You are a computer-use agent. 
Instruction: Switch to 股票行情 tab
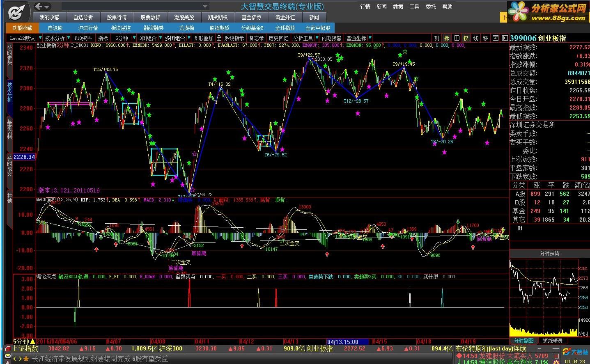[x=117, y=17]
